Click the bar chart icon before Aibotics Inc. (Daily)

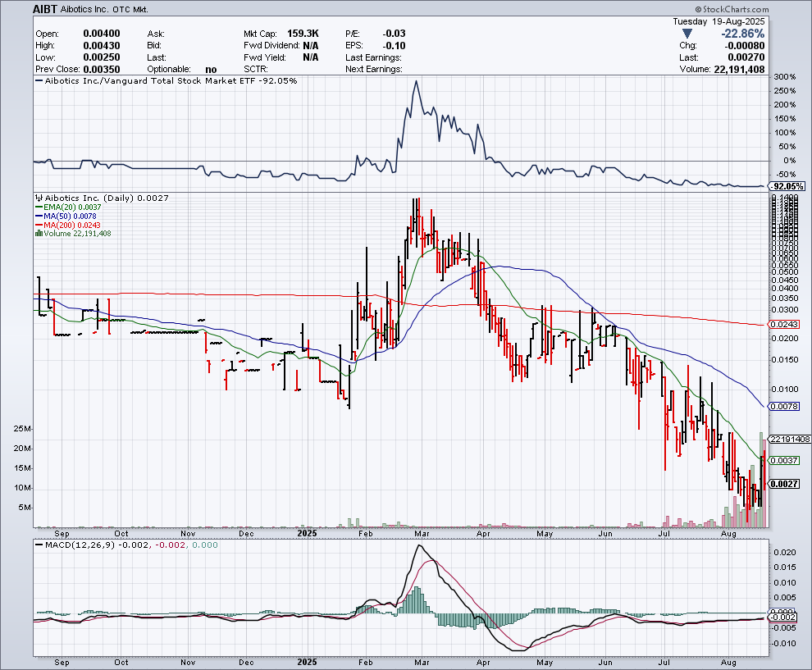tap(39, 198)
